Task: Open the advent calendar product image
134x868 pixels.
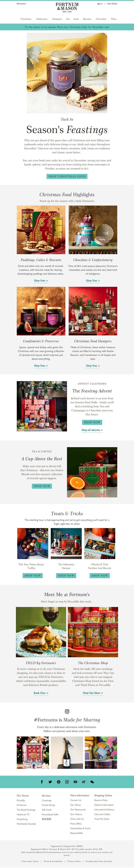Action: (x=42, y=406)
